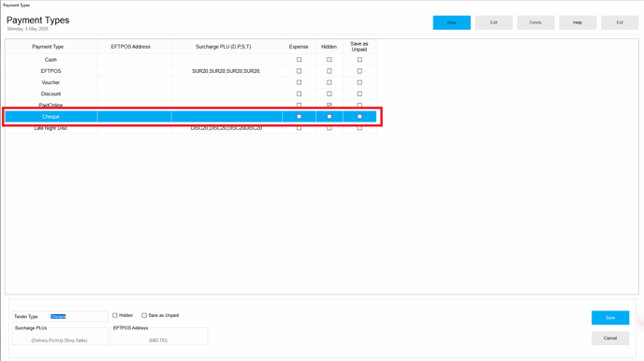Viewport: 644px width, 361px height.
Task: Toggle Hidden checkbox for Cheque row
Action: point(329,117)
